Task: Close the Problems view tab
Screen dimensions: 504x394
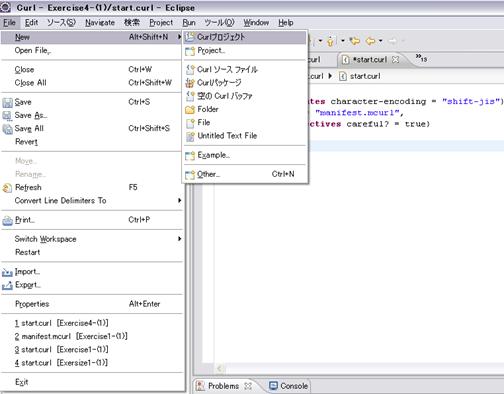Action: pos(248,386)
